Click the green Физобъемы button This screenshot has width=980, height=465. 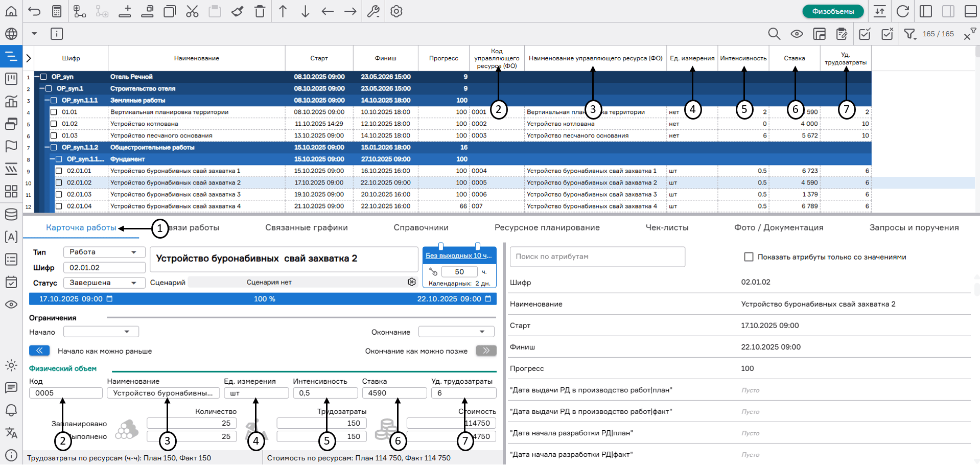[833, 11]
